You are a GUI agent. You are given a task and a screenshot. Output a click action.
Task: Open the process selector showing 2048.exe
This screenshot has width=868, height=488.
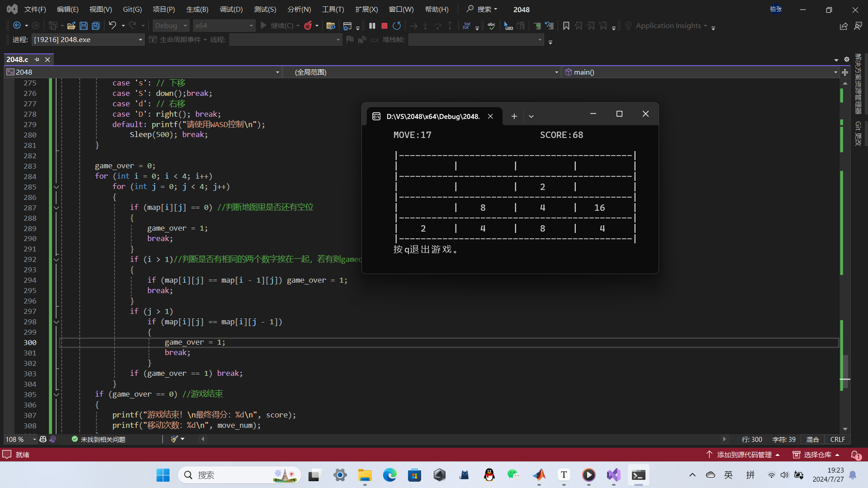coord(88,40)
